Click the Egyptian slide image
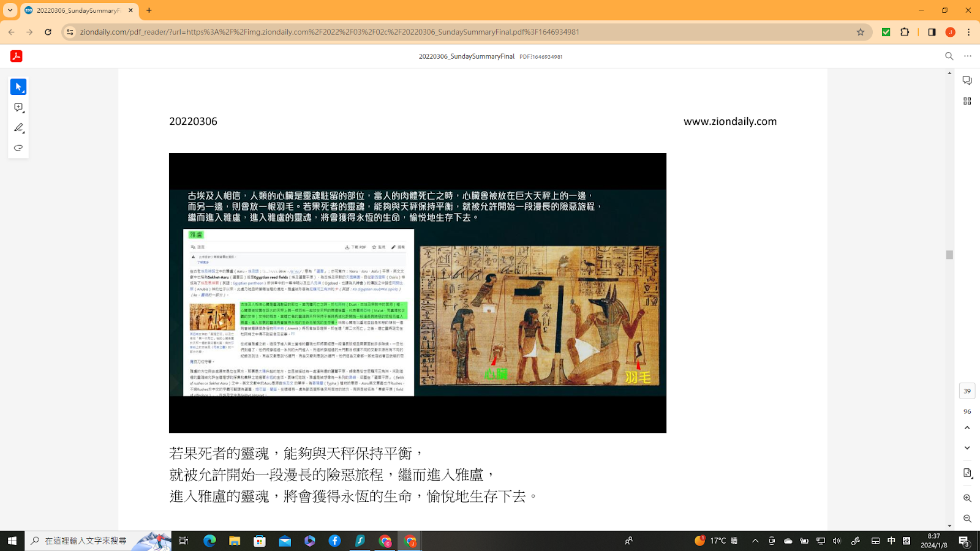This screenshot has height=551, width=980. pos(418,293)
